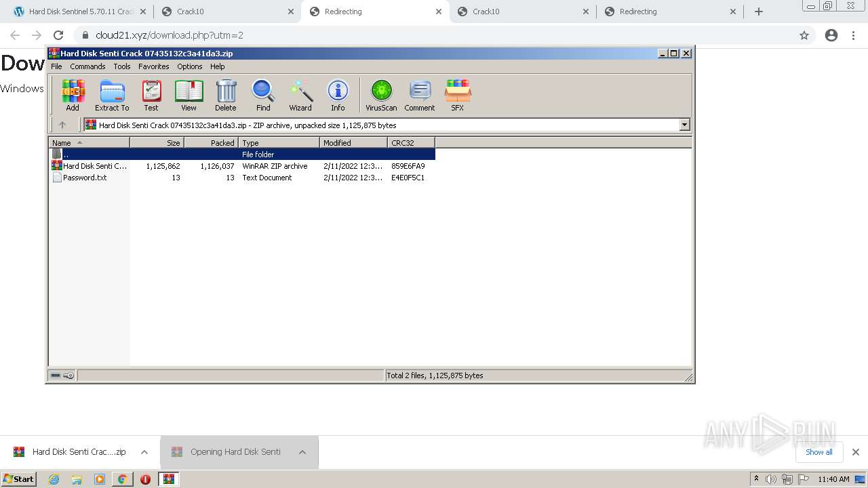Go up one folder level arrow

[62, 125]
